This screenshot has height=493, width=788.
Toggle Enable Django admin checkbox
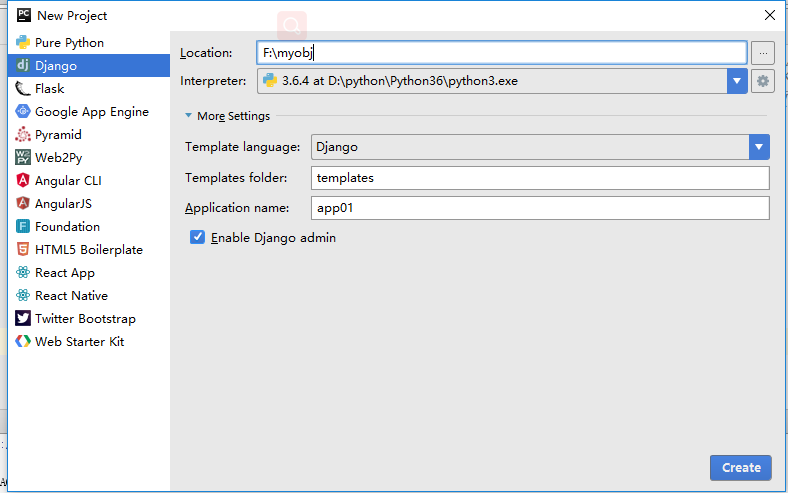198,237
